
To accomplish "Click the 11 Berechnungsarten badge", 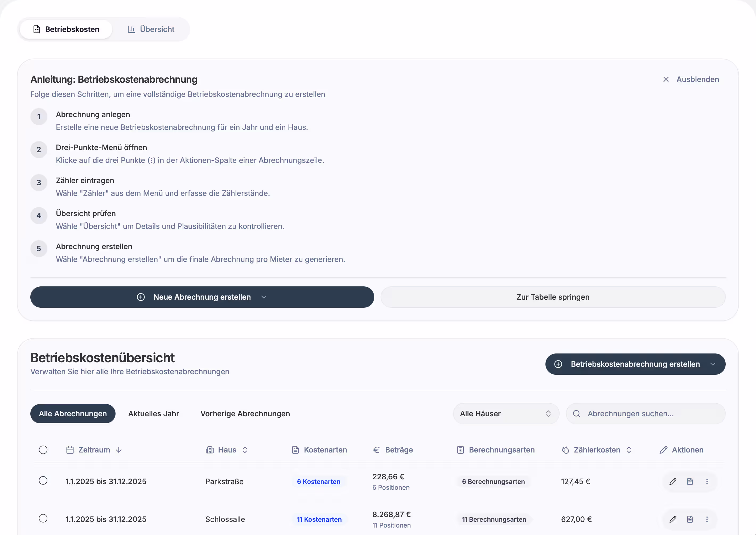I will click(x=494, y=519).
